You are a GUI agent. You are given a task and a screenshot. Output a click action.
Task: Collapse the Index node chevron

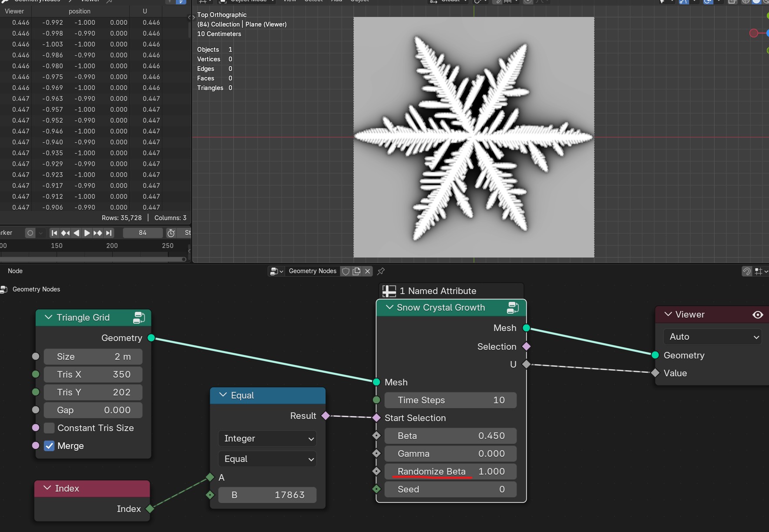point(47,488)
